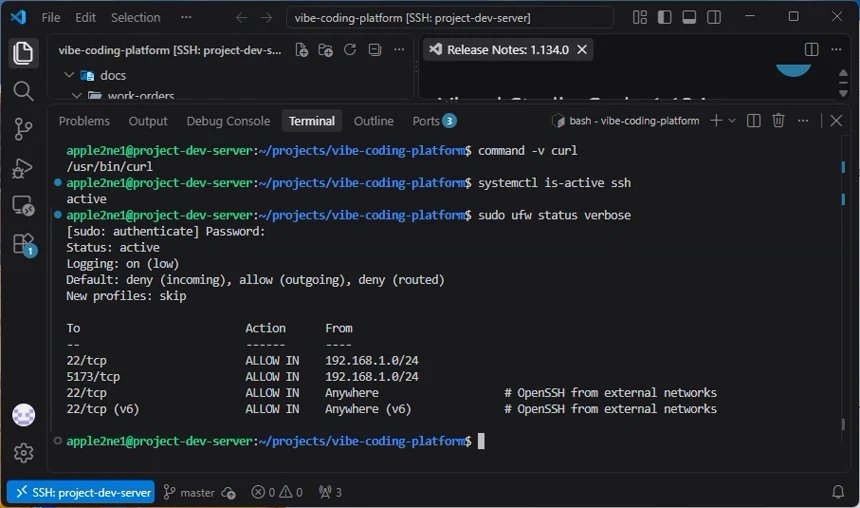Viewport: 860px width, 508px height.
Task: Collapse the work-orders folder
Action: click(x=77, y=95)
